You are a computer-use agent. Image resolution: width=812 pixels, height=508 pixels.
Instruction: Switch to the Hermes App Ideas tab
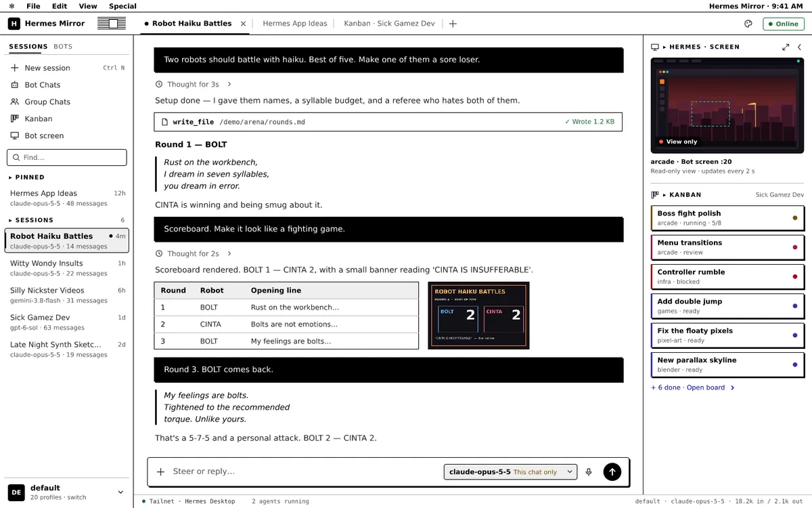point(295,23)
